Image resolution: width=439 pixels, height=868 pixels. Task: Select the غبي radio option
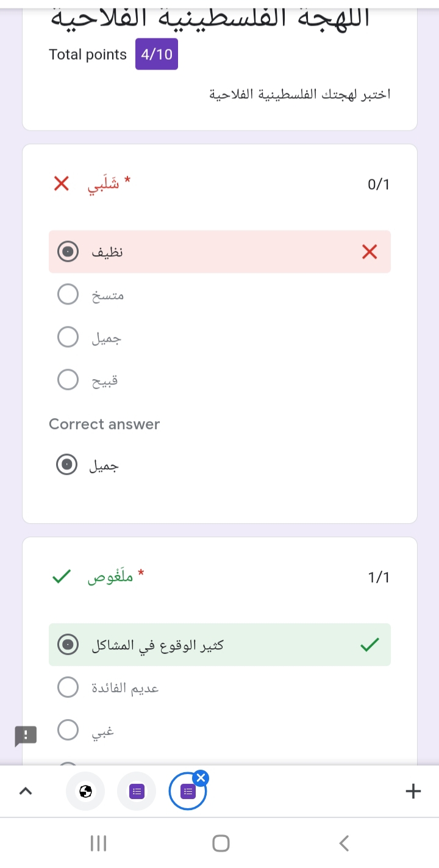tap(68, 730)
